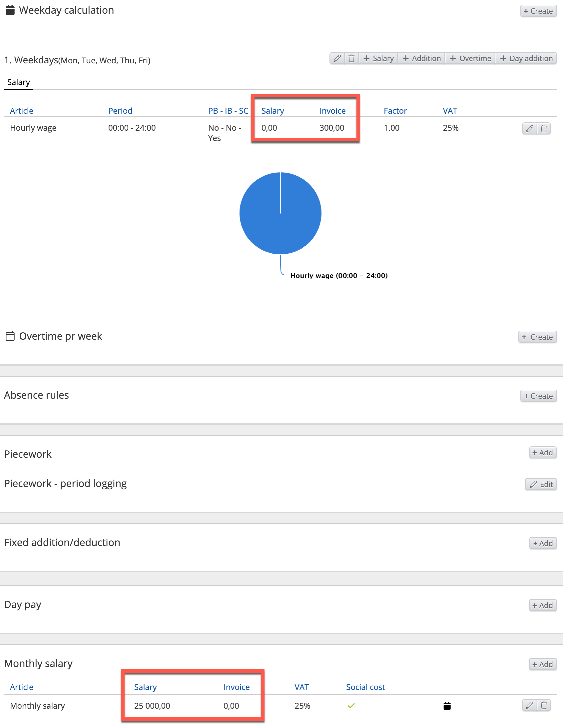The image size is (563, 728).
Task: Create a new Weekday calculation
Action: coord(538,11)
